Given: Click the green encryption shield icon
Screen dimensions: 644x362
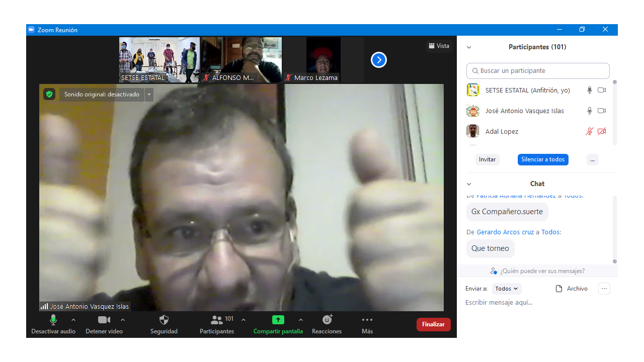Looking at the screenshot, I should [x=49, y=94].
